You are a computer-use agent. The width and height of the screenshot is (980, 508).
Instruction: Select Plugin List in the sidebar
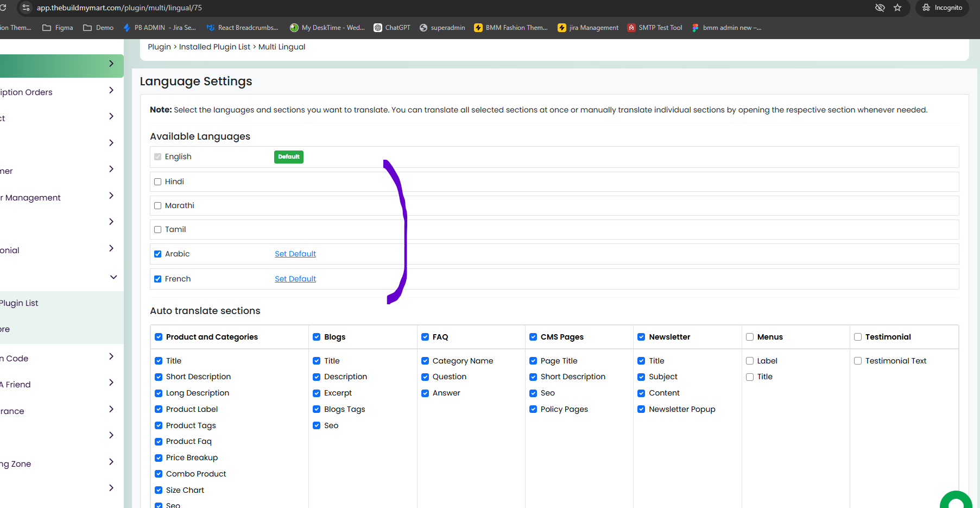click(x=19, y=303)
